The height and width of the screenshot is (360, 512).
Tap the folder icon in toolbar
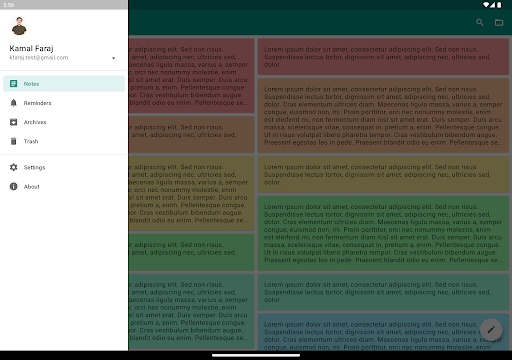coord(499,22)
